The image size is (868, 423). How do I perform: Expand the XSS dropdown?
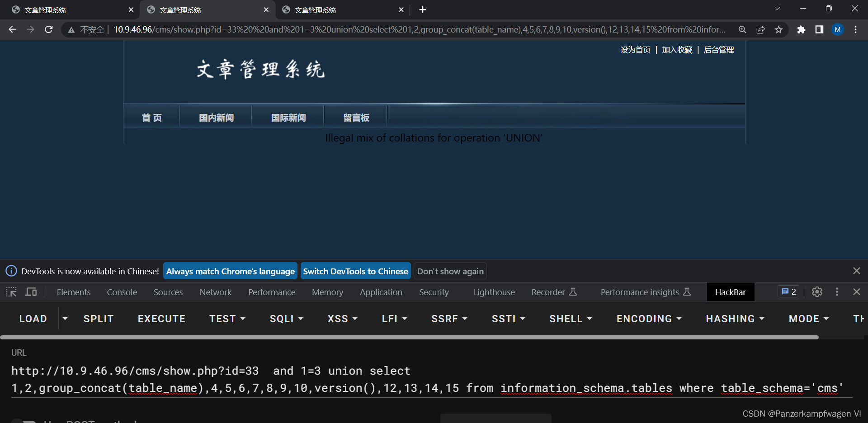[x=342, y=319]
